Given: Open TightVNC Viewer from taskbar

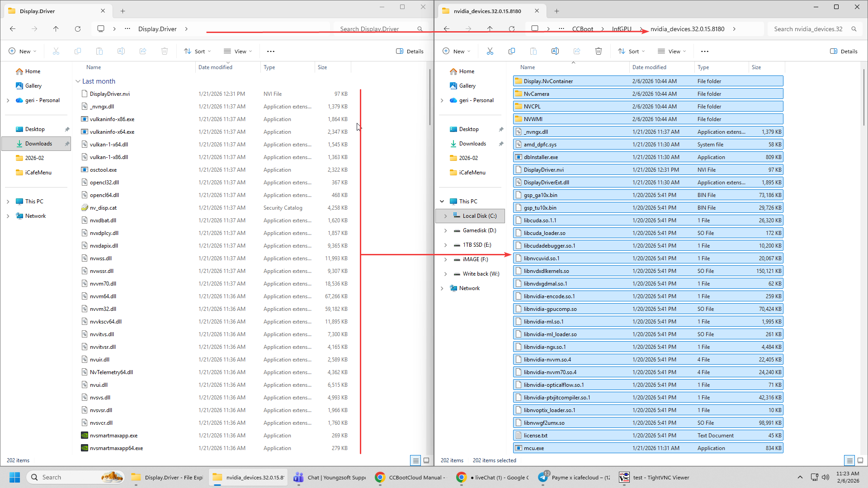Looking at the screenshot, I should coord(654,477).
